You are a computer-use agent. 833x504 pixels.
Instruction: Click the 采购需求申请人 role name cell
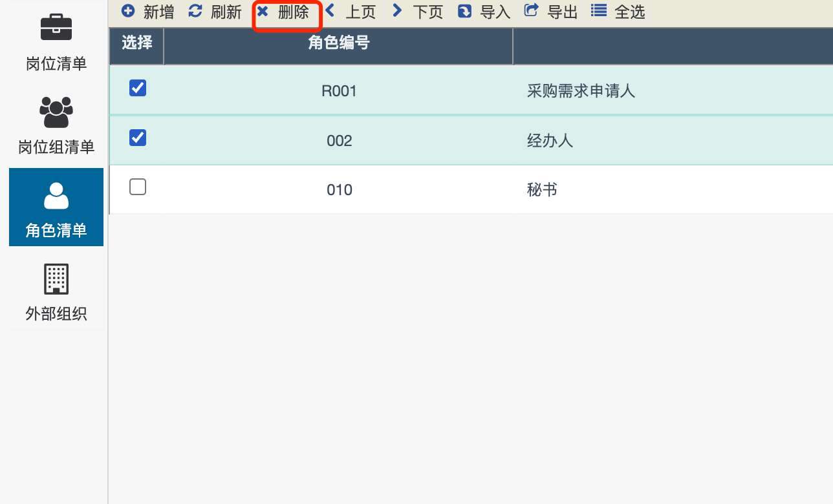click(581, 91)
